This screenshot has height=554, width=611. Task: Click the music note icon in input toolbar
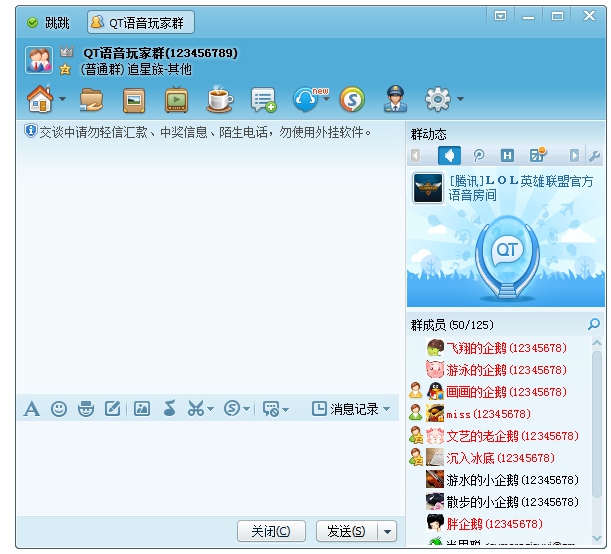coord(169,408)
